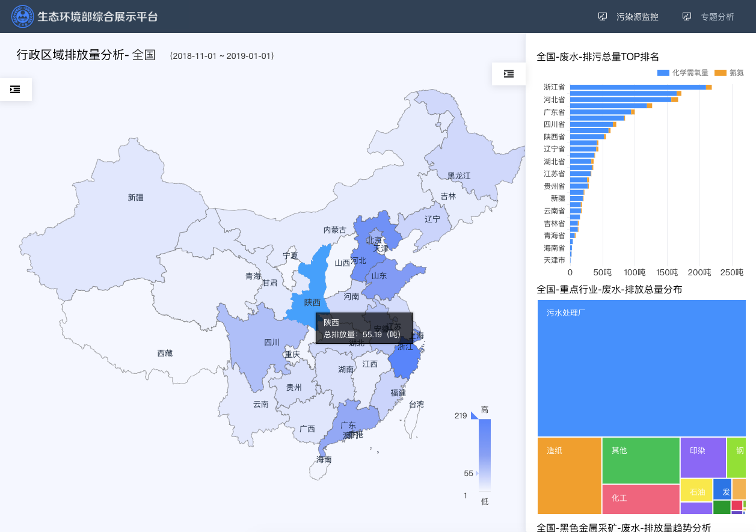Viewport: 756px width, 532px height.
Task: Click the 250吨 axis tick label
Action: [732, 272]
